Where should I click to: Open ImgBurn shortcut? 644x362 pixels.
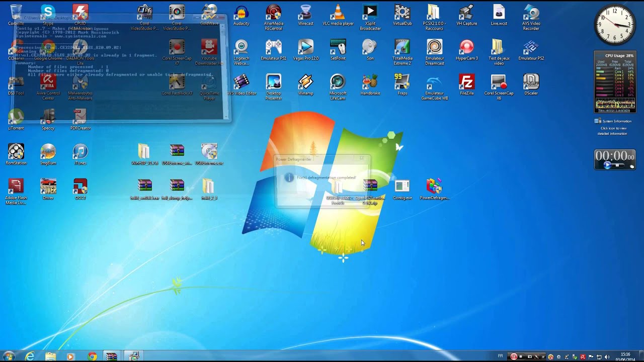48,154
